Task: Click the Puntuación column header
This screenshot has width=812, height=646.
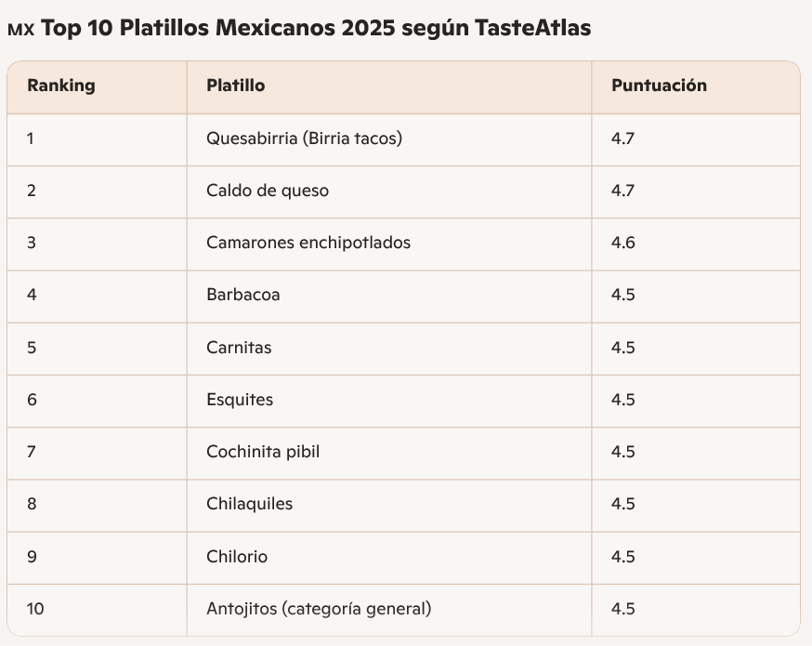Action: pos(659,86)
